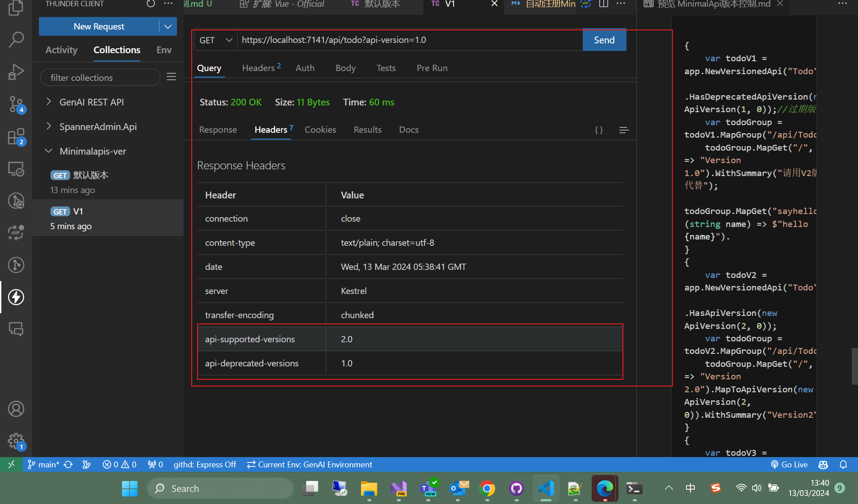Image resolution: width=858 pixels, height=504 pixels.
Task: Open the Manage gear icon
Action: click(16, 441)
